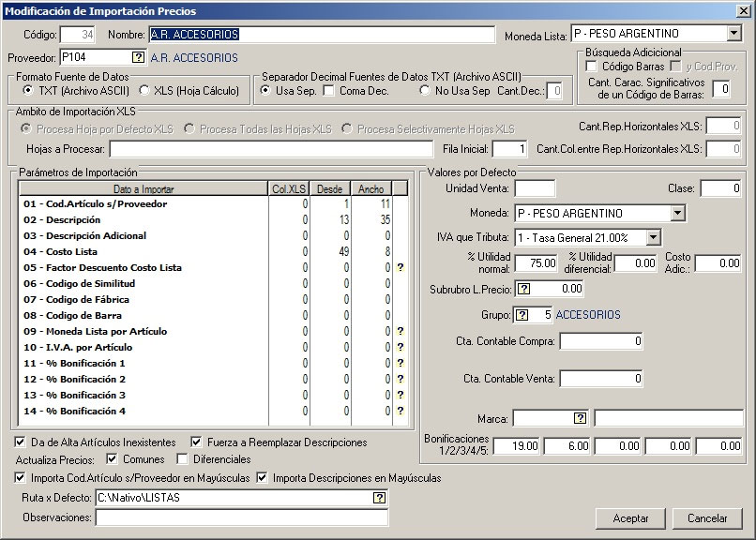Toggle Da de Alta Artículos Inexistentes
756x540 pixels.
tap(22, 442)
